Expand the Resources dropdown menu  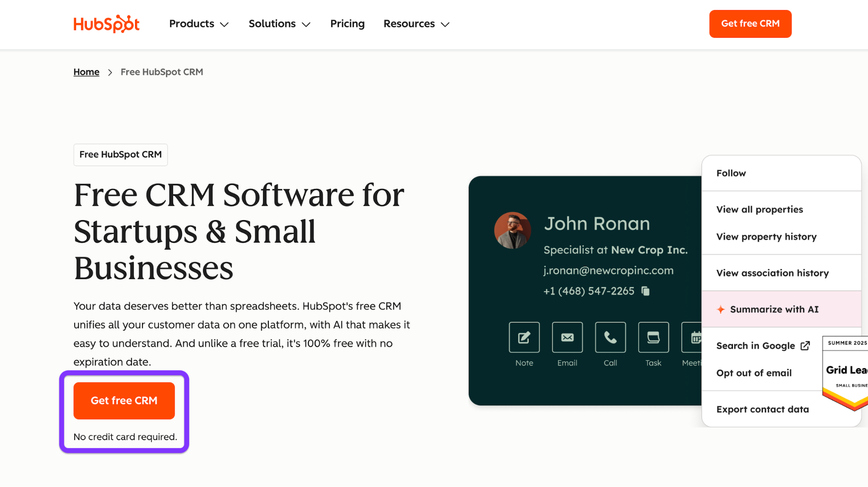click(x=416, y=24)
